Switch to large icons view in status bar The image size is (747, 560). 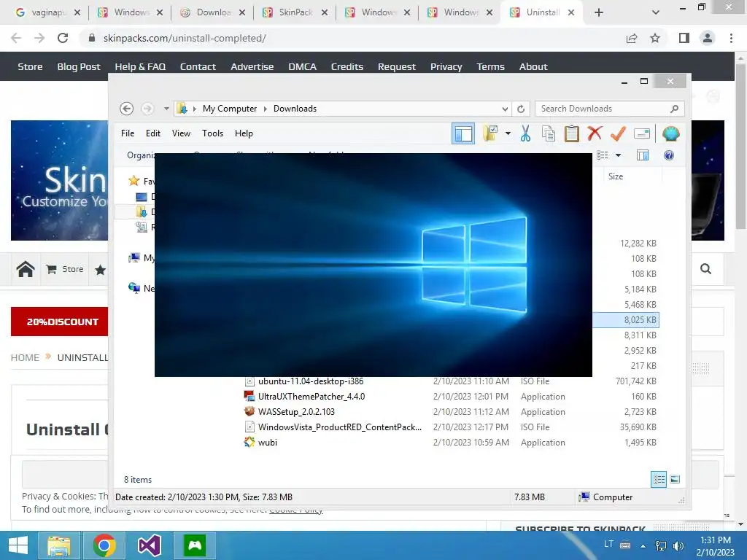pos(675,479)
